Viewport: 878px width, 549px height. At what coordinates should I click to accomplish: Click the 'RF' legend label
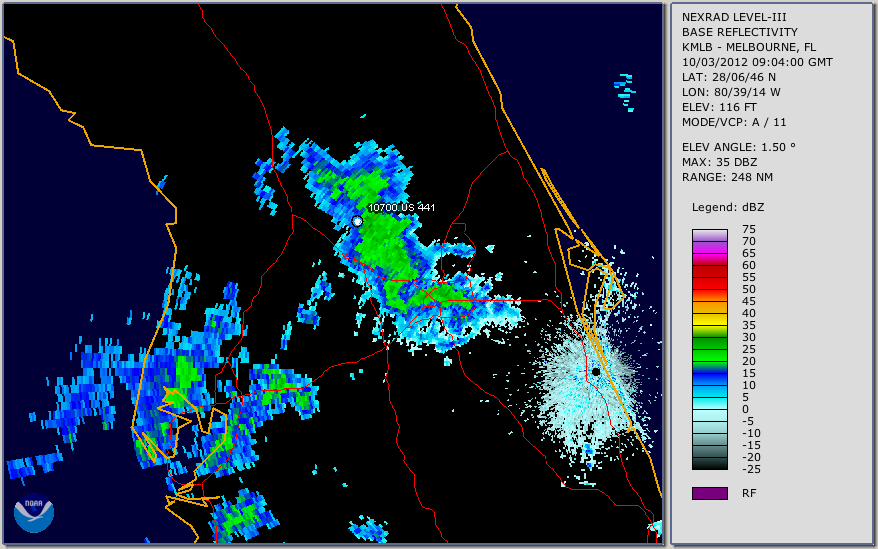749,494
